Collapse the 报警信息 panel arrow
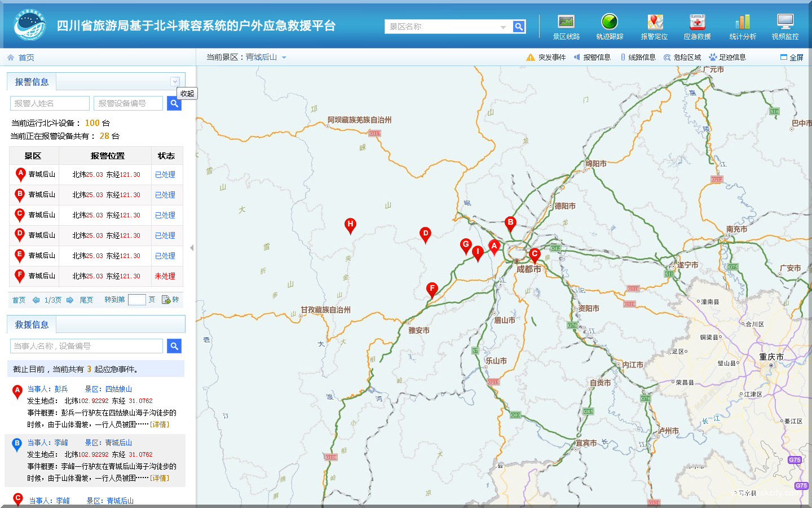The height and width of the screenshot is (508, 812). tap(175, 82)
